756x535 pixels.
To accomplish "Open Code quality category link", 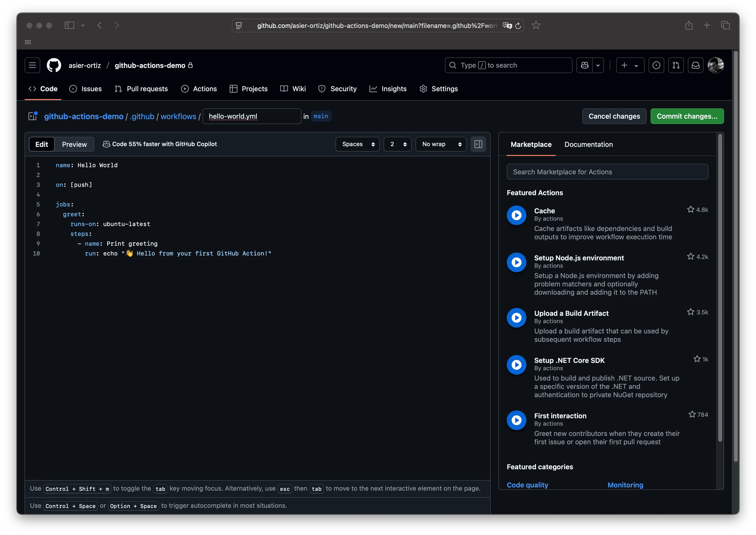I will (x=527, y=485).
